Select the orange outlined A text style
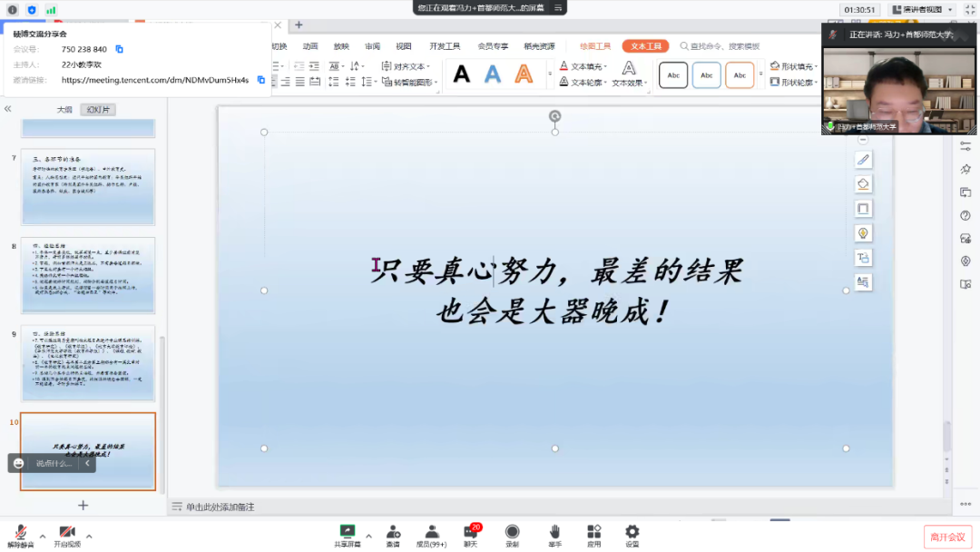This screenshot has width=980, height=552. point(524,74)
